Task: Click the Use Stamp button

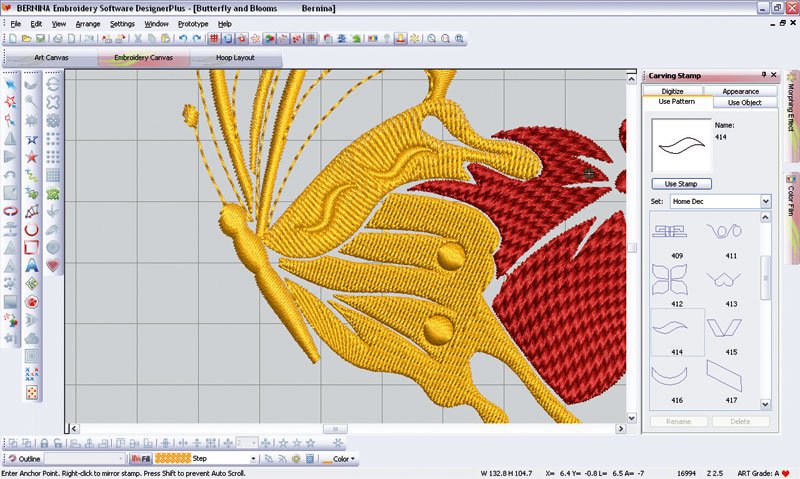Action: point(681,184)
